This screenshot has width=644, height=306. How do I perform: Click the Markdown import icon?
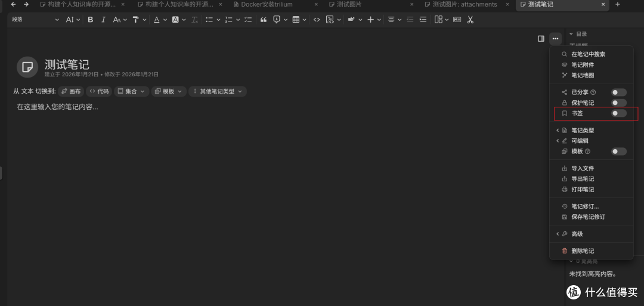pyautogui.click(x=457, y=19)
